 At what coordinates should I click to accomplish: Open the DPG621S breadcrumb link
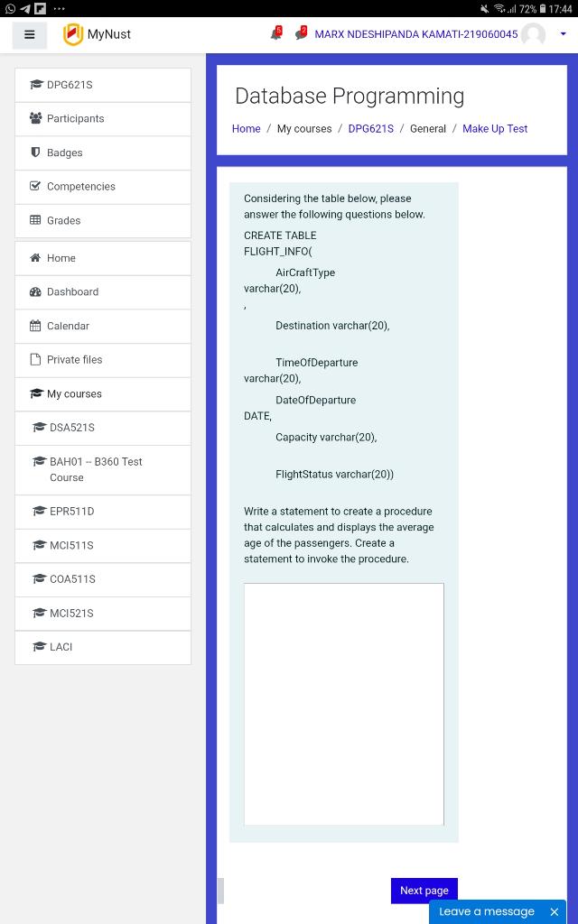[x=370, y=128]
